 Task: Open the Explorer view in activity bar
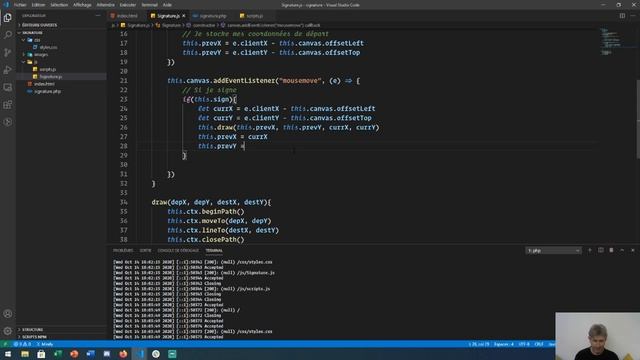pyautogui.click(x=7, y=18)
